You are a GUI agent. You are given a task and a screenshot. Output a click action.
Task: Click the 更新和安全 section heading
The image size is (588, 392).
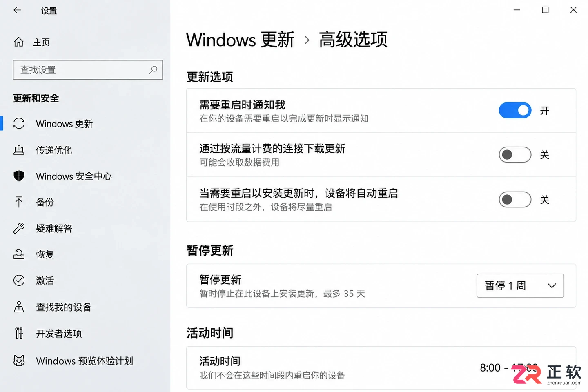pos(36,98)
